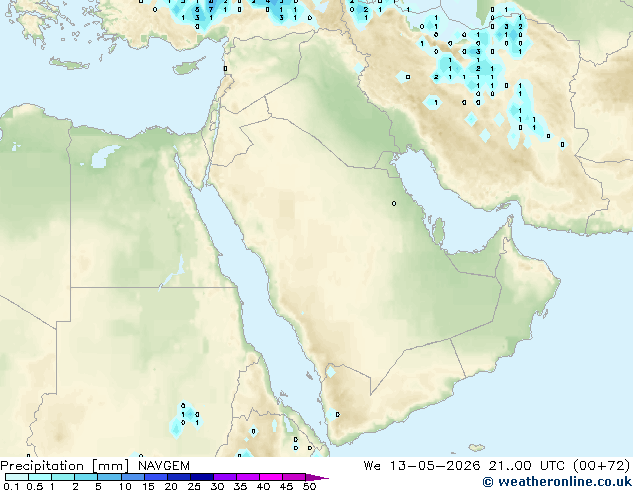Click the '7' precipitation value over Turkey

coord(211,9)
